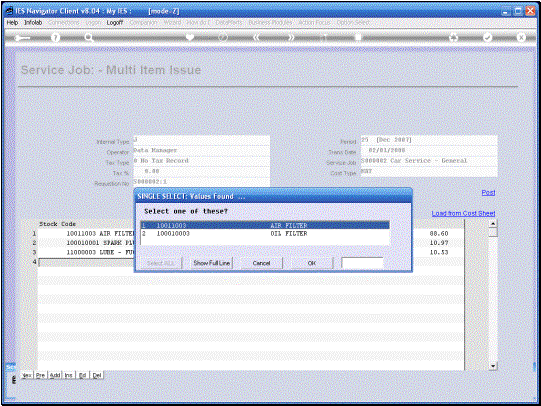Viewport: 541px width, 406px height.
Task: Open the Help menu
Action: click(12, 22)
